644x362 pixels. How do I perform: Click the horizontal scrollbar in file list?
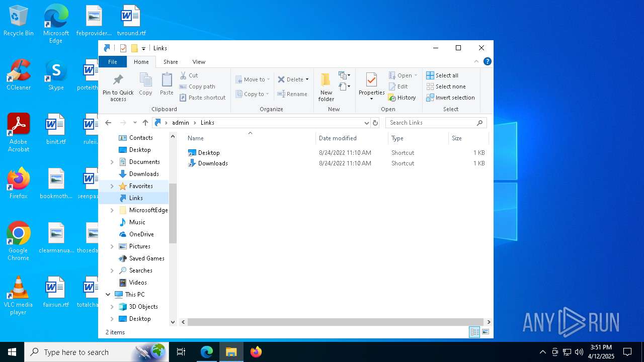[336, 322]
